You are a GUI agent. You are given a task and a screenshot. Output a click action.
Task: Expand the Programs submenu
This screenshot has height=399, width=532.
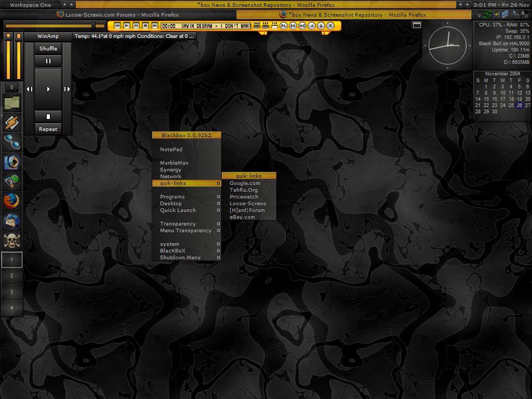pyautogui.click(x=187, y=197)
